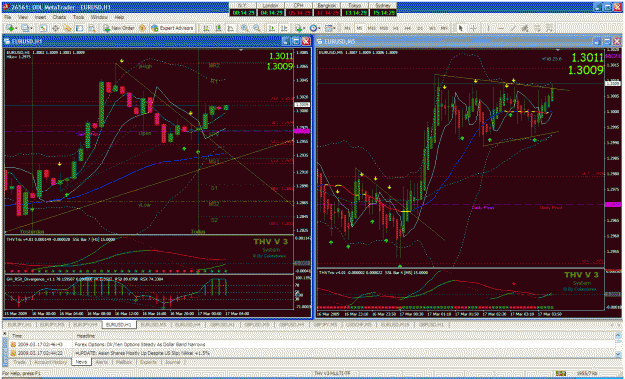
Task: Toggle chart shift from right border
Action: point(284,28)
